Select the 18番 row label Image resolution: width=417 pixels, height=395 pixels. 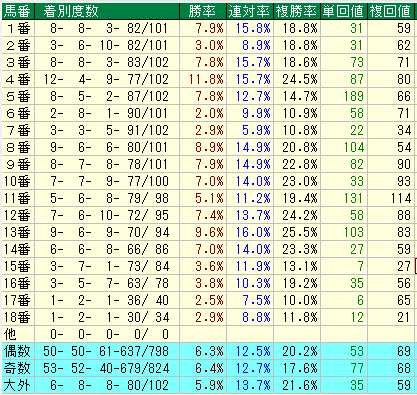point(17,317)
